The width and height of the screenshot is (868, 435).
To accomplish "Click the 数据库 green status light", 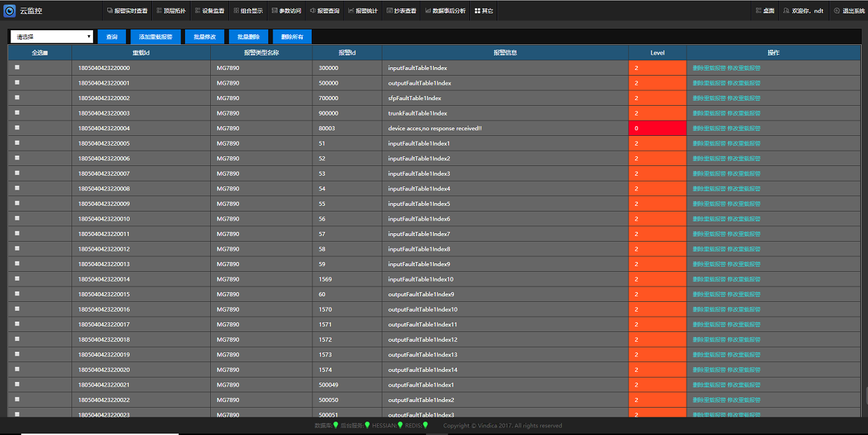I will click(x=336, y=425).
